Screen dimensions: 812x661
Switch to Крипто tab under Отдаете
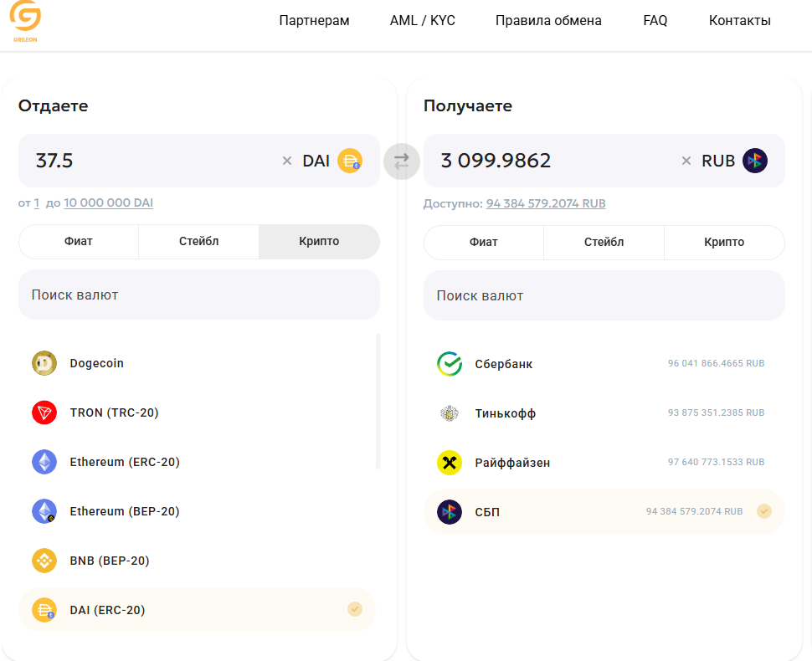coord(319,241)
